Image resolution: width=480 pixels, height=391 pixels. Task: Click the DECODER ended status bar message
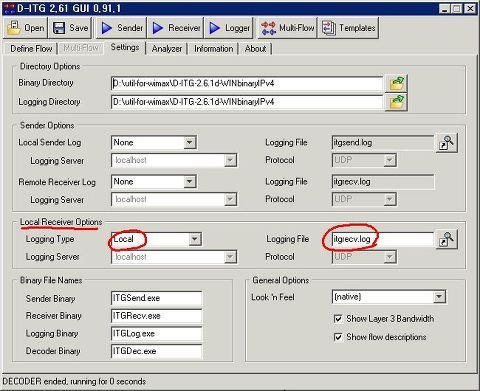pyautogui.click(x=74, y=381)
